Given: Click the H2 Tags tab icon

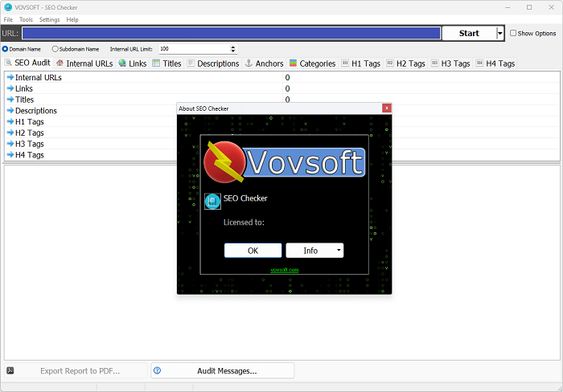Looking at the screenshot, I should (390, 63).
